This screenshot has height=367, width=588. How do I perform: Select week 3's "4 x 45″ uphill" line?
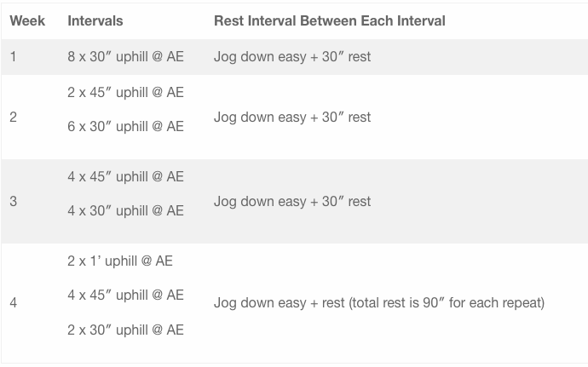[x=125, y=176]
